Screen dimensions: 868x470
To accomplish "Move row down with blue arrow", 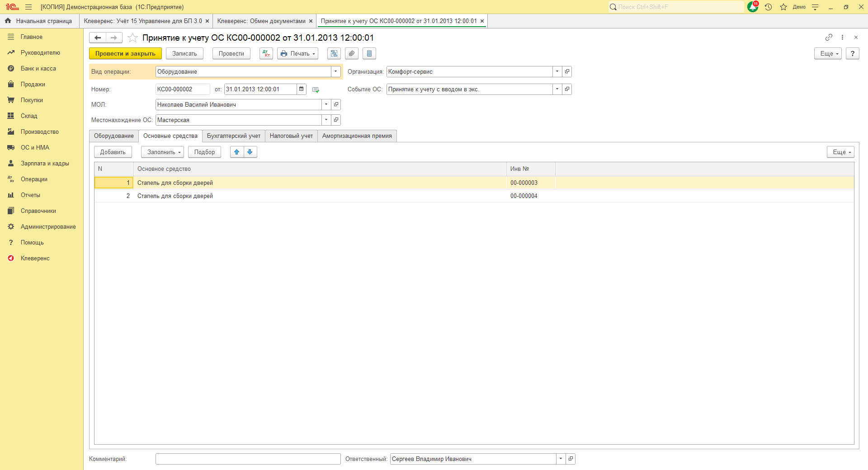I will click(250, 152).
